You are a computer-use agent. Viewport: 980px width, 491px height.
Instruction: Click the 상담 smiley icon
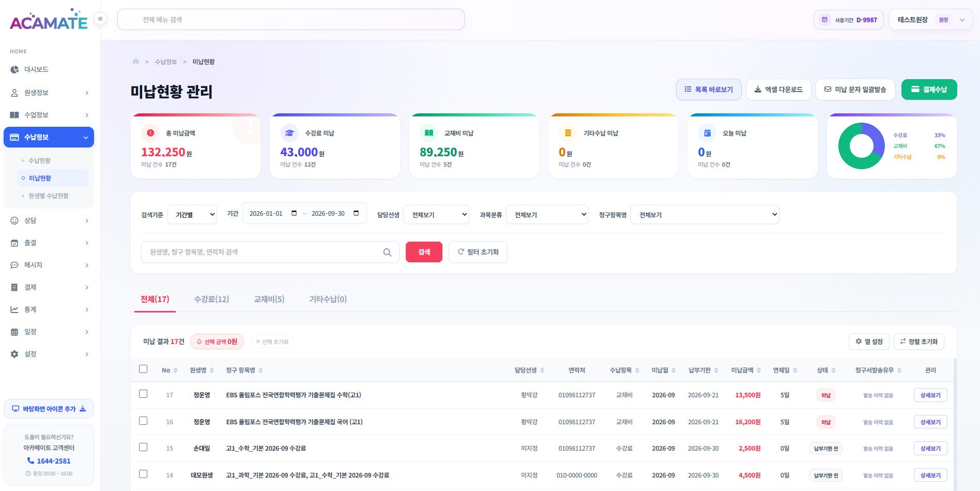14,220
